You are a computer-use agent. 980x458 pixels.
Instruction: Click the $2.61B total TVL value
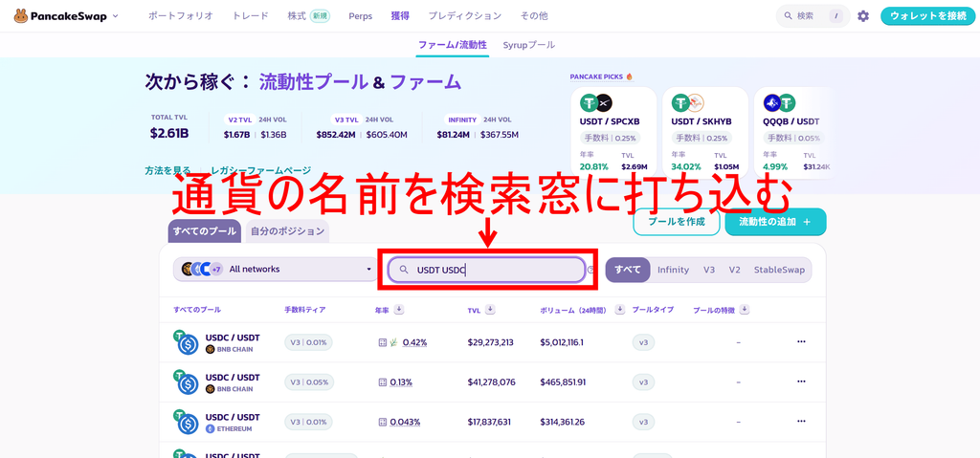(169, 133)
